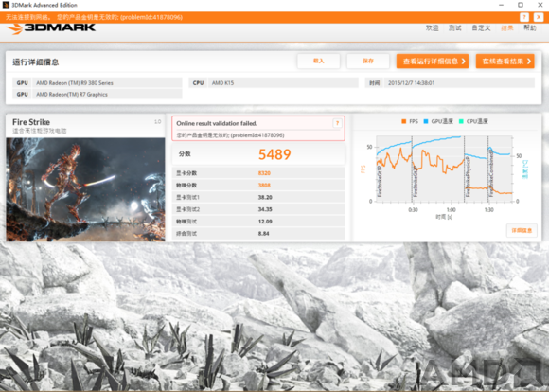Dismiss the orange notification bar with X
549x392 pixels.
coord(539,17)
